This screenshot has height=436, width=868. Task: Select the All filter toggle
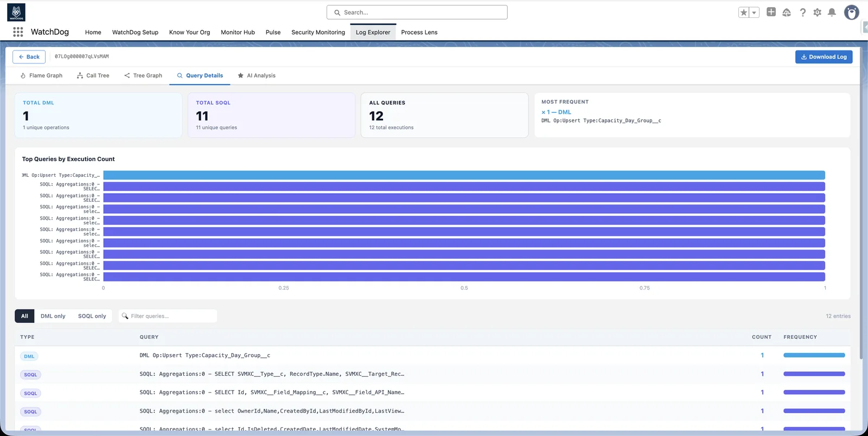pyautogui.click(x=24, y=316)
